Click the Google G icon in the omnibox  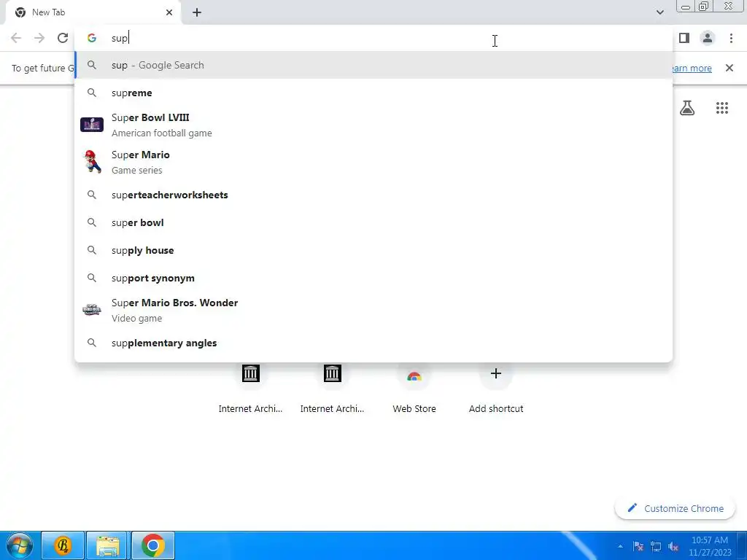click(92, 38)
